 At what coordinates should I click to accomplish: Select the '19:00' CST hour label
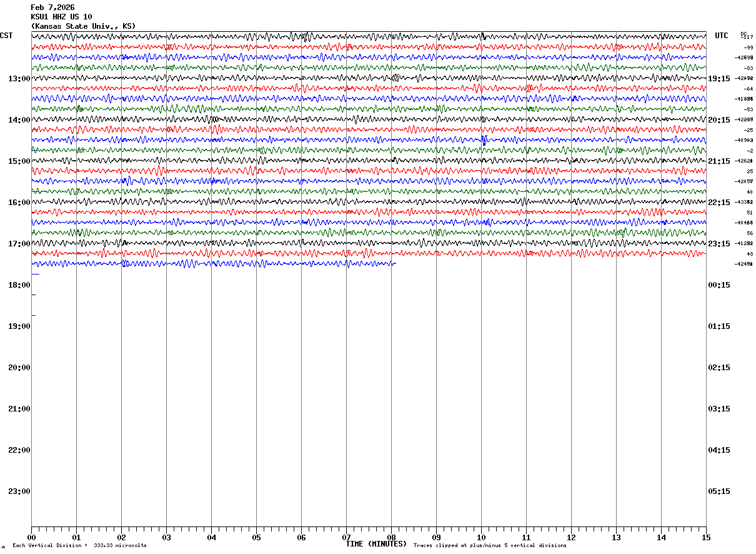[19, 326]
